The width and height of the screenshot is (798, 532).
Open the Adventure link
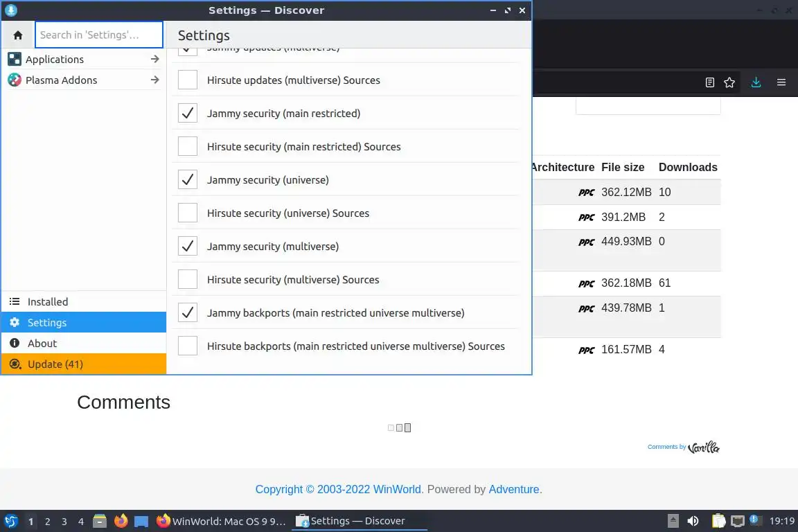click(x=513, y=489)
